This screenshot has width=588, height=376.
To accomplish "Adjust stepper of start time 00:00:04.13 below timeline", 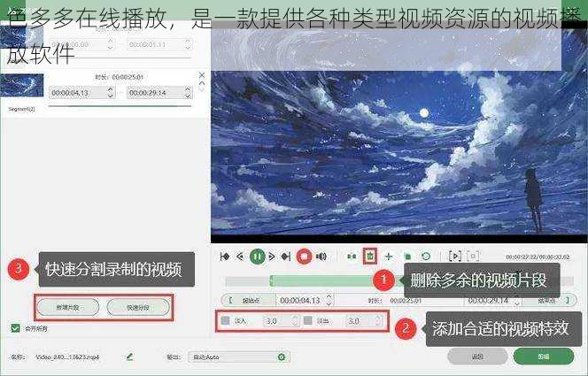I will pos(329,300).
